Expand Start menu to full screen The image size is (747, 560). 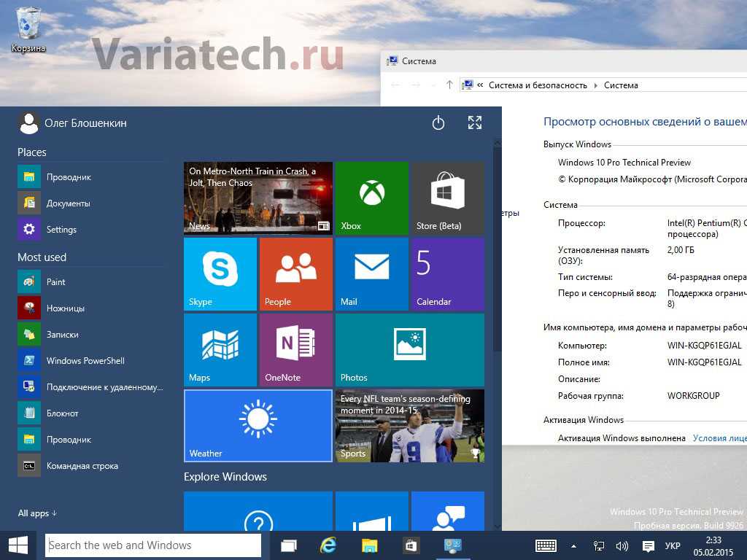tap(474, 122)
